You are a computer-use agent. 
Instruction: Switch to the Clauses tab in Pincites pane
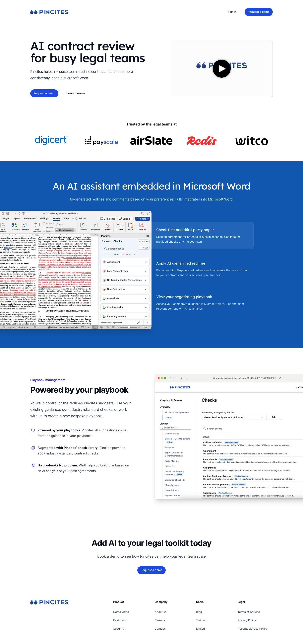(106, 241)
